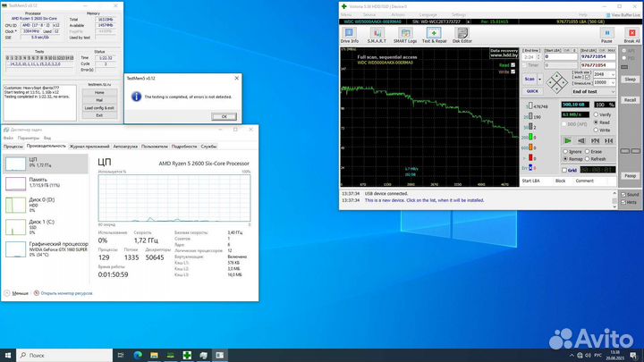The image size is (644, 362).
Task: Click the Sleep button in Victoria
Action: coord(630,80)
